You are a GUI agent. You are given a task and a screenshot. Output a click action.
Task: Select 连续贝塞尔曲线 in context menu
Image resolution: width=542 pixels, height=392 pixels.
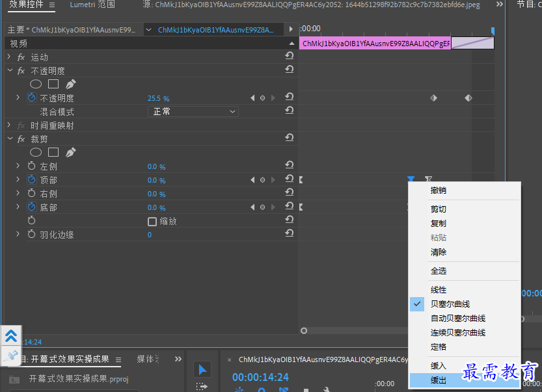click(x=465, y=333)
